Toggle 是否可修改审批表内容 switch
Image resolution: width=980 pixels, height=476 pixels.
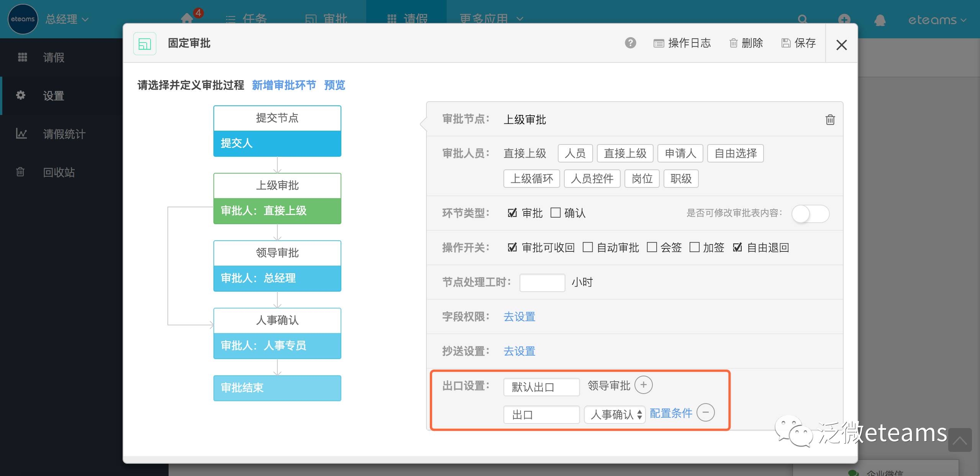click(810, 213)
